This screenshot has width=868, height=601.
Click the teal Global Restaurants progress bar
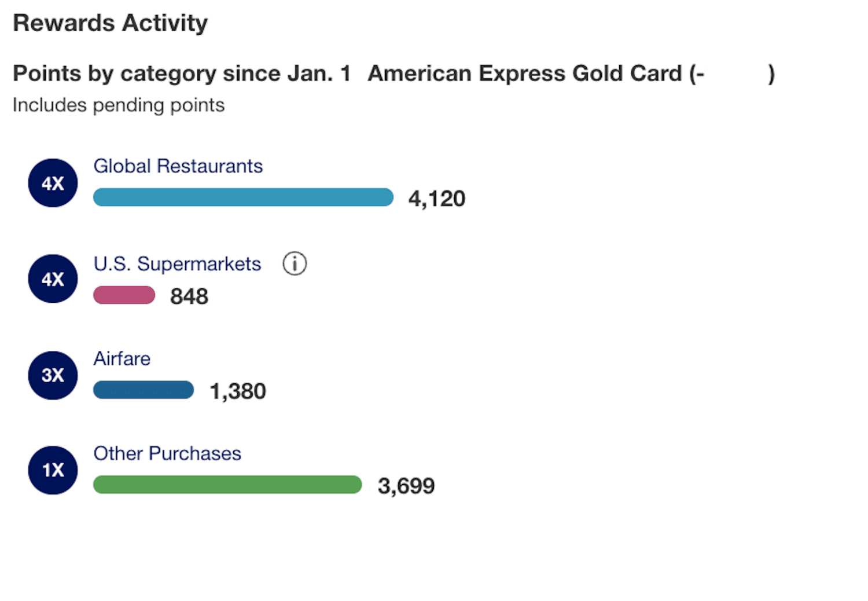pyautogui.click(x=243, y=197)
